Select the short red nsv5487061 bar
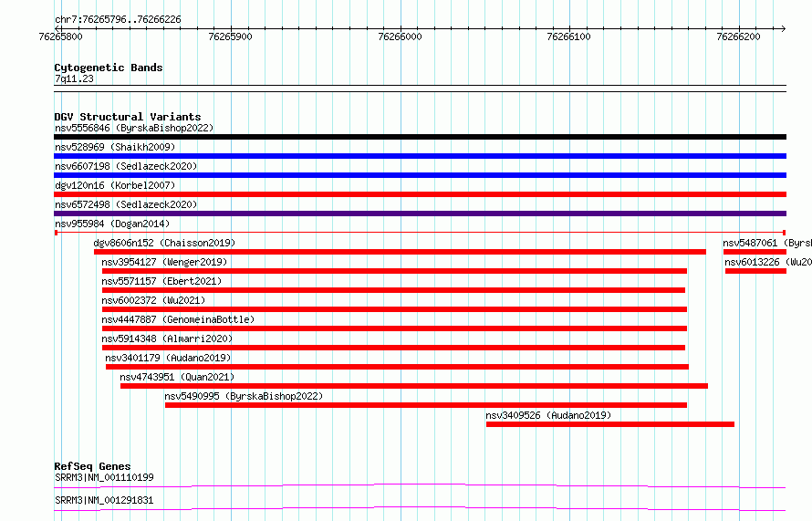The width and height of the screenshot is (812, 521). click(x=755, y=252)
